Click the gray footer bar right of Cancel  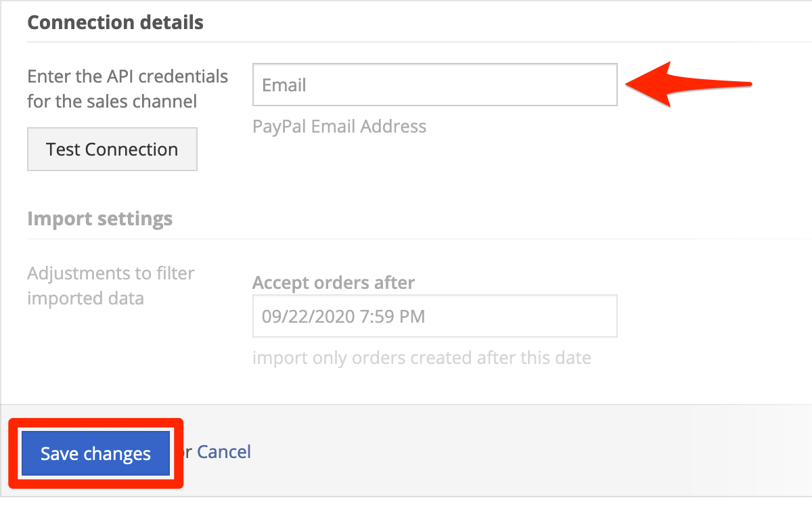531,451
